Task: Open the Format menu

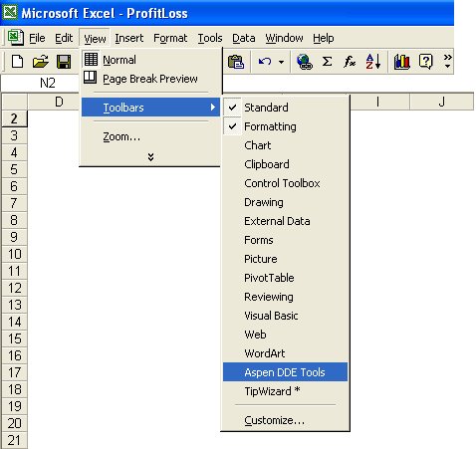Action: tap(170, 38)
